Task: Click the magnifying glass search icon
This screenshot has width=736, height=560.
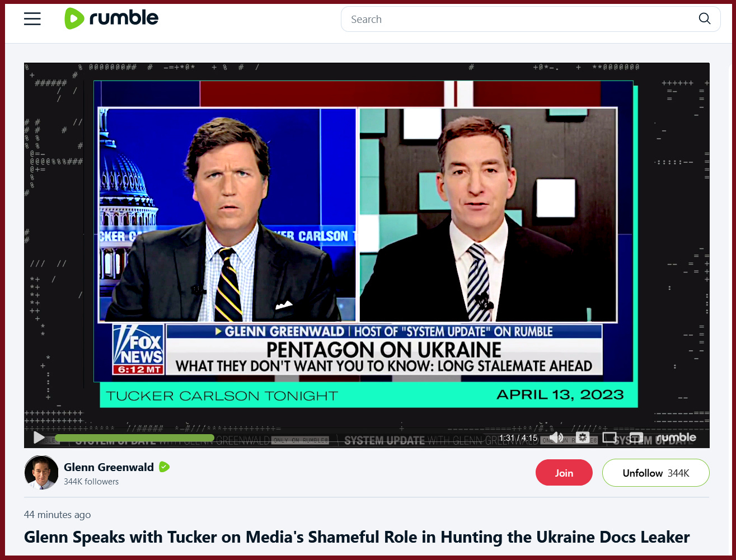Action: [705, 19]
